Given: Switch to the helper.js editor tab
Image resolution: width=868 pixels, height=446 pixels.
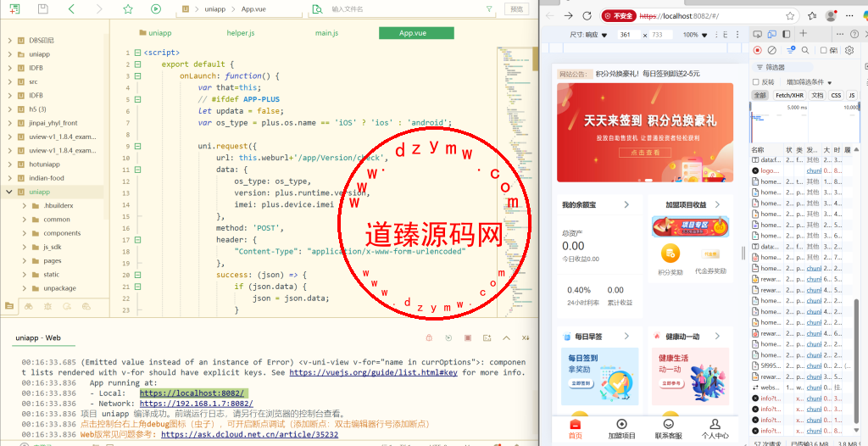Looking at the screenshot, I should coord(240,33).
